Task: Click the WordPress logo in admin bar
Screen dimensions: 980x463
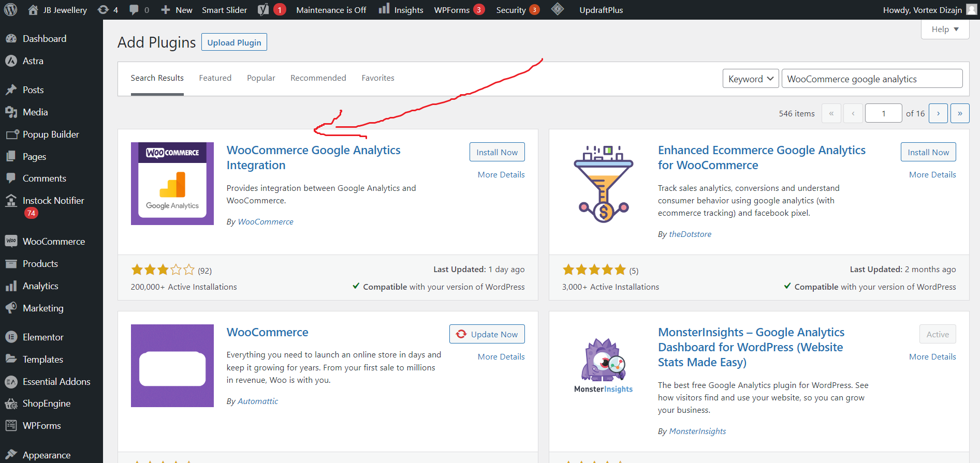Action: 10,9
